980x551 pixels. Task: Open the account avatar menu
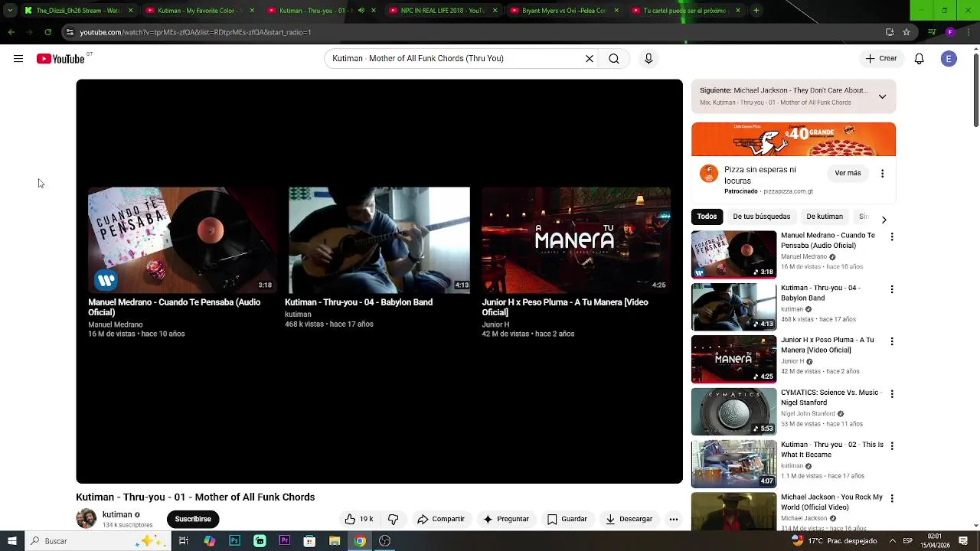coord(949,58)
